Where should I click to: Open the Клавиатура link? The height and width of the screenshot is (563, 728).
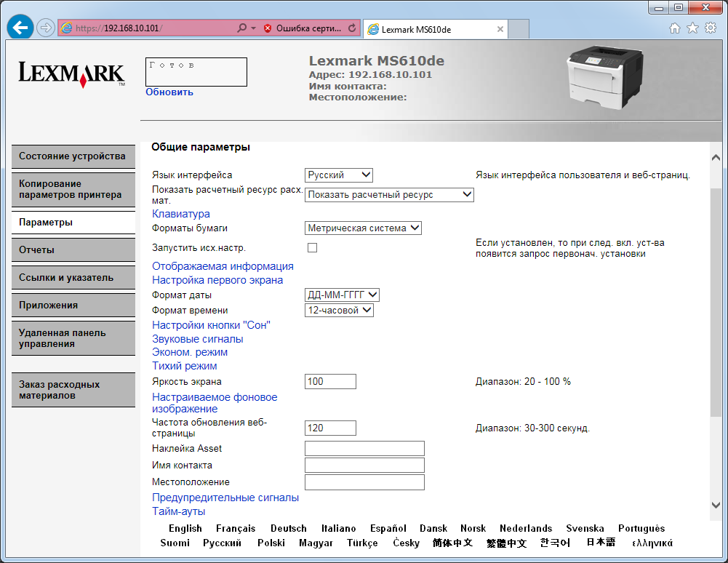[x=181, y=214]
